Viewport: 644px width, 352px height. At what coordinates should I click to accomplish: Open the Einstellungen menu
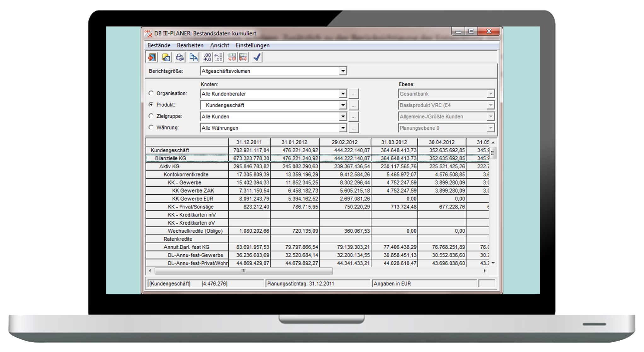[x=252, y=45]
